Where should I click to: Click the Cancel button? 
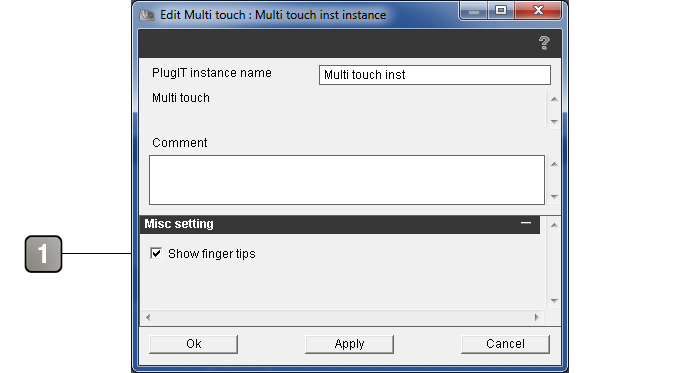tap(505, 344)
